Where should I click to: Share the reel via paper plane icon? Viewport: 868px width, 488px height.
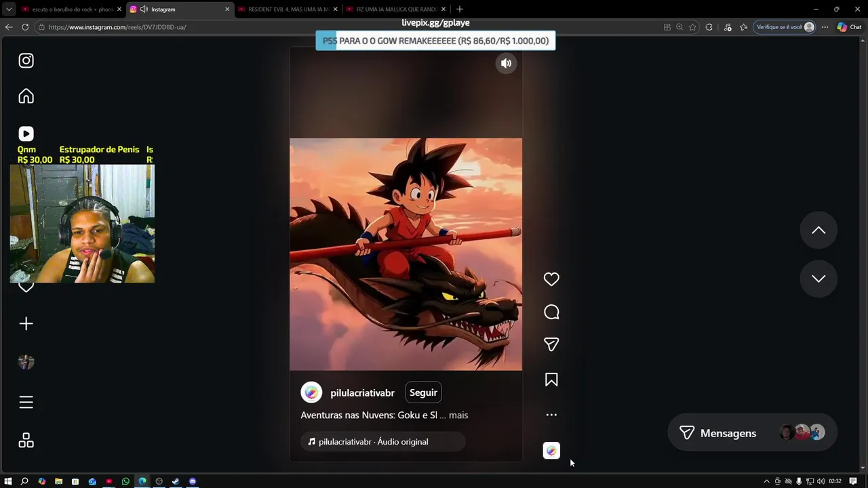(551, 344)
